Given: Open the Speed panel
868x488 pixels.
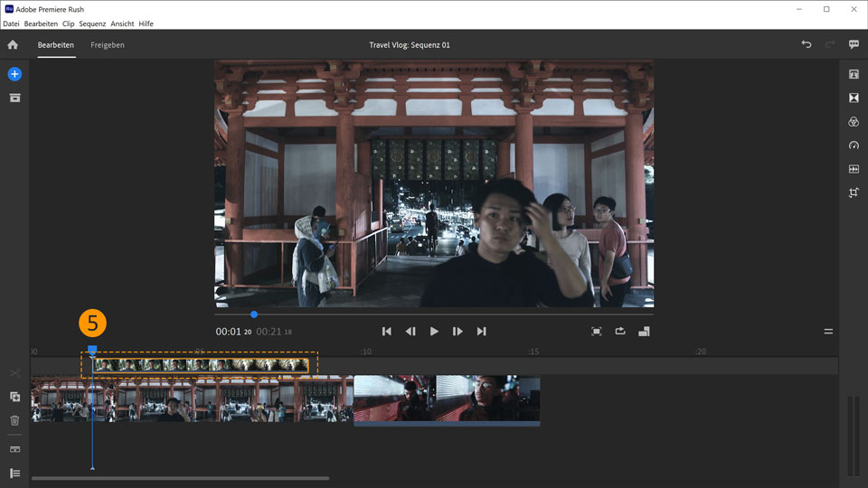Looking at the screenshot, I should [854, 145].
